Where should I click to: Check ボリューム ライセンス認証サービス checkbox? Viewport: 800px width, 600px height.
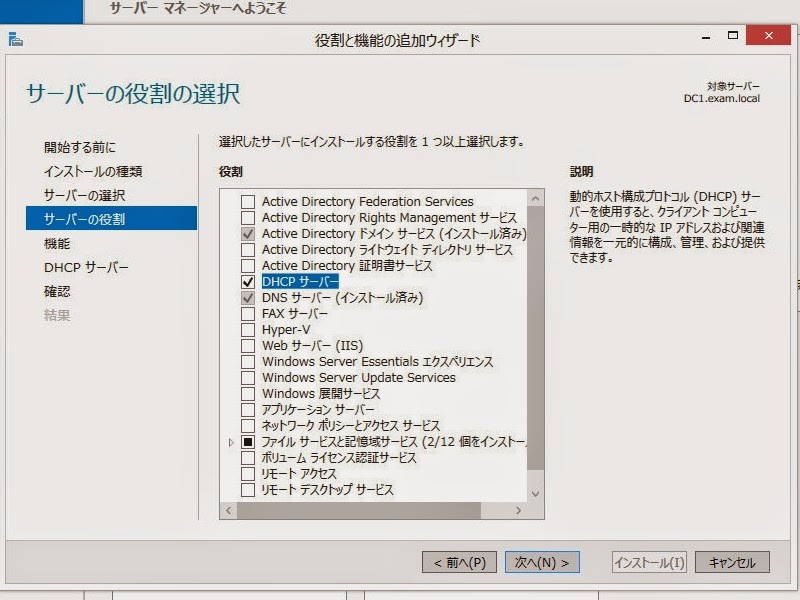(x=248, y=458)
